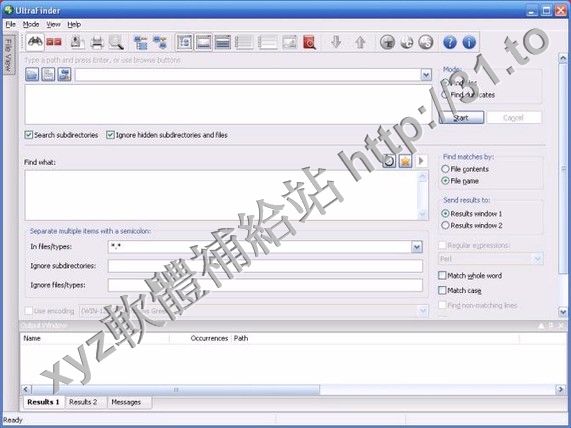Select Results window 2 radio
Image resolution: width=571 pixels, height=428 pixels.
[x=445, y=225]
